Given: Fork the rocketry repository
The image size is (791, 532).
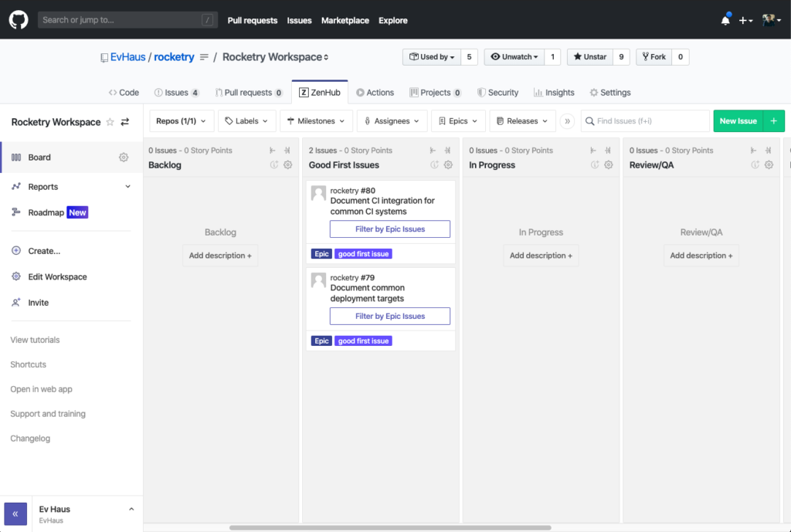Looking at the screenshot, I should tap(654, 57).
